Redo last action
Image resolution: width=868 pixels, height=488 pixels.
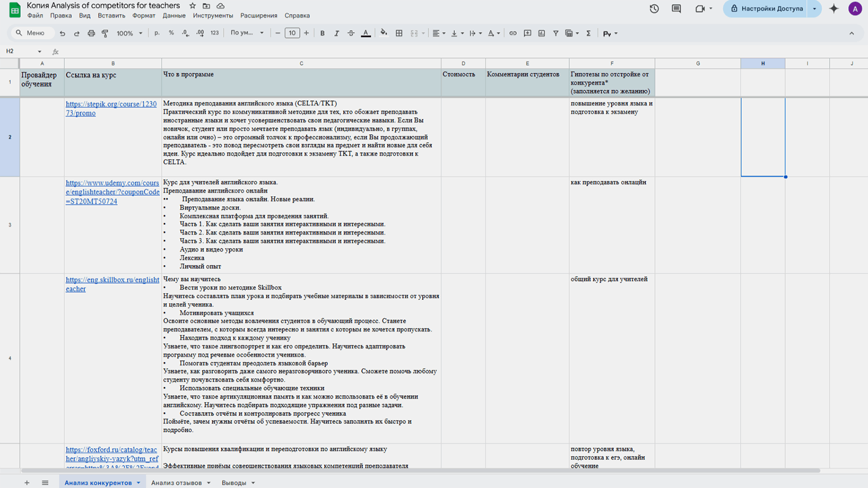(x=77, y=33)
